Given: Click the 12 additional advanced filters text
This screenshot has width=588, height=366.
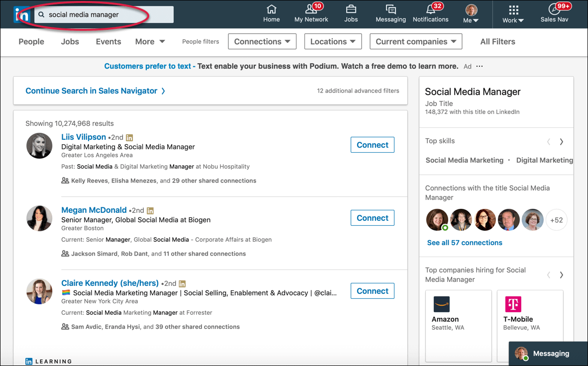Looking at the screenshot, I should pyautogui.click(x=358, y=91).
